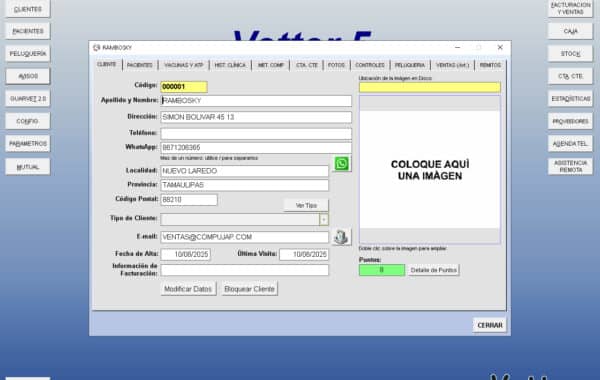
Task: Click the CERRAR button
Action: coord(490,325)
